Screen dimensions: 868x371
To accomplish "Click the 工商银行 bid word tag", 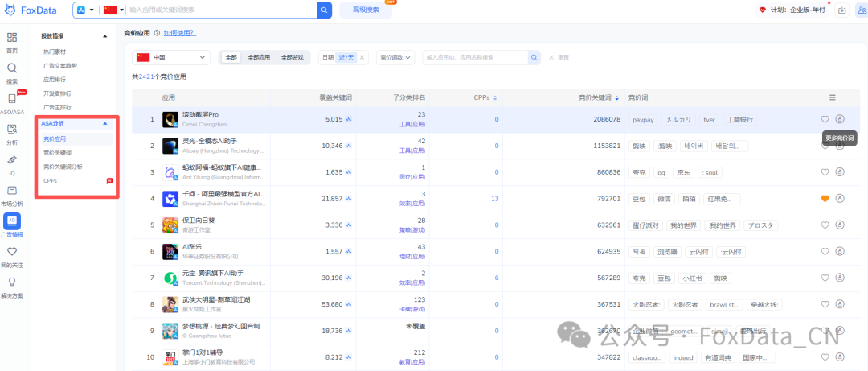I will (x=739, y=119).
